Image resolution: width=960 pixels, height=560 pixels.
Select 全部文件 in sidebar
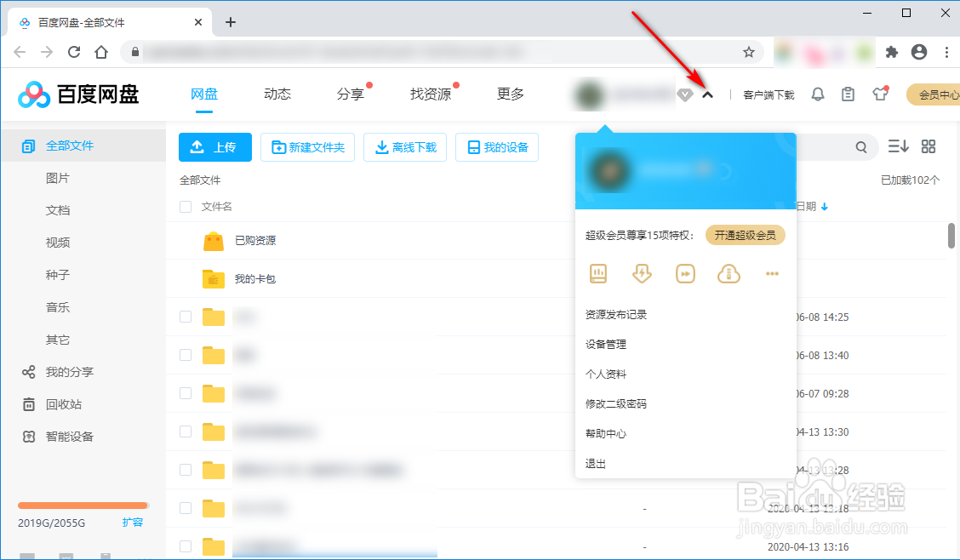tap(83, 146)
